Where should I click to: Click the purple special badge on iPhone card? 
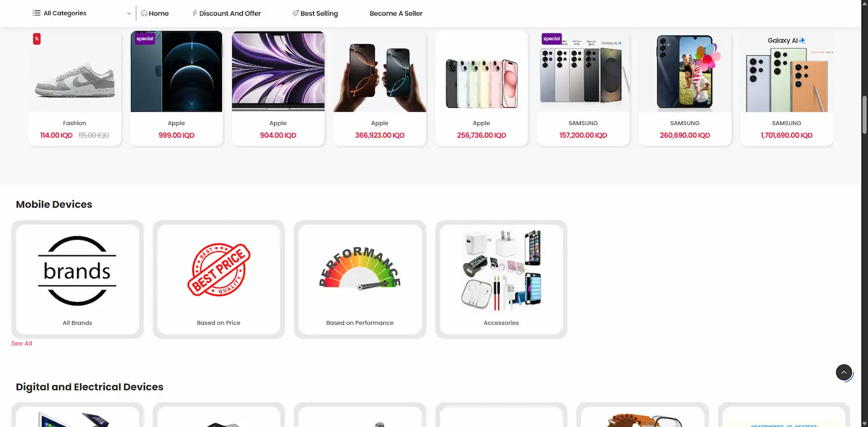144,38
